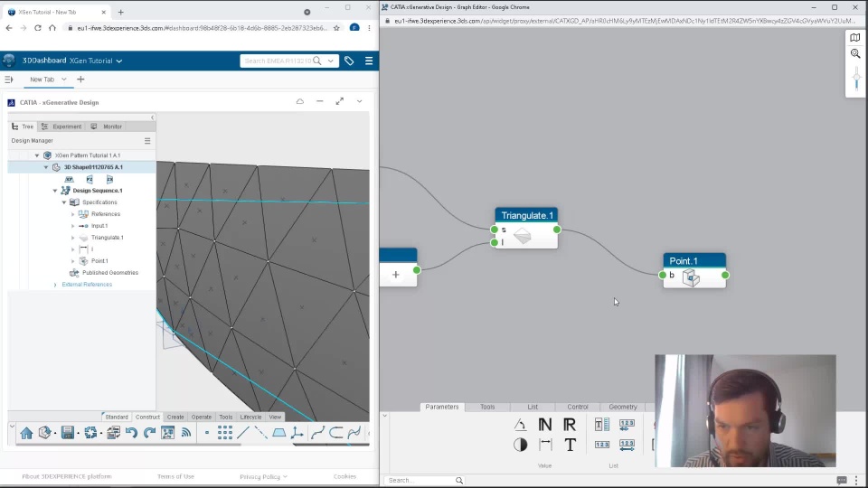This screenshot has width=868, height=488.
Task: Open the Cookies link
Action: point(344,476)
